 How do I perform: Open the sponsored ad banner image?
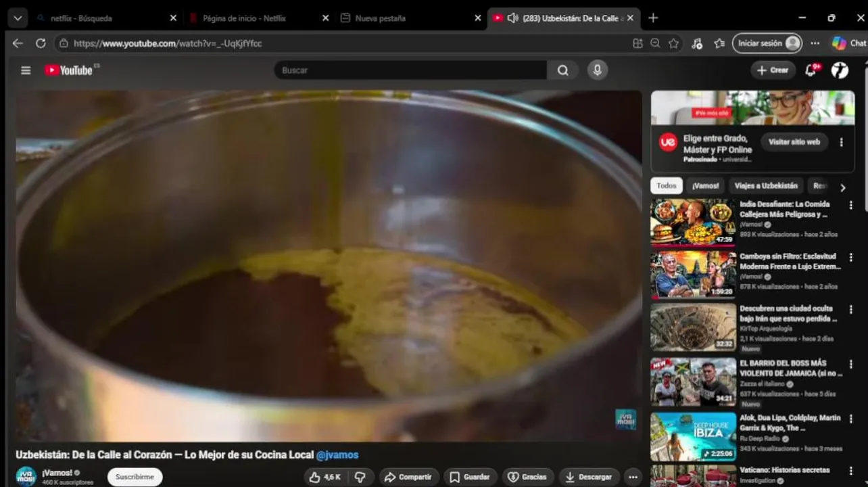click(752, 108)
